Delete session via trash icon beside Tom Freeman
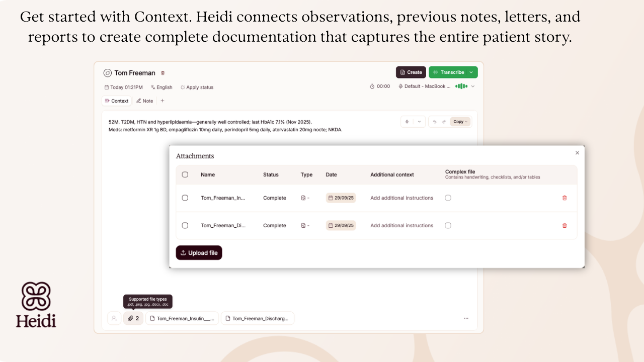Image resolution: width=644 pixels, height=362 pixels. (163, 73)
